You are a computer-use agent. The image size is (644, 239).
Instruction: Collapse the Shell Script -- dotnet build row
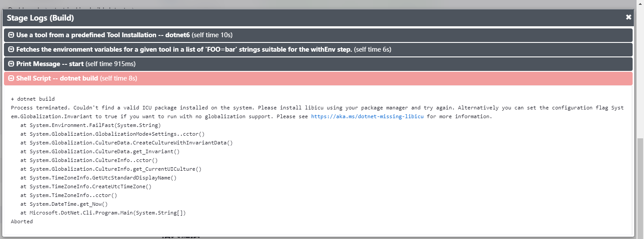pos(318,78)
